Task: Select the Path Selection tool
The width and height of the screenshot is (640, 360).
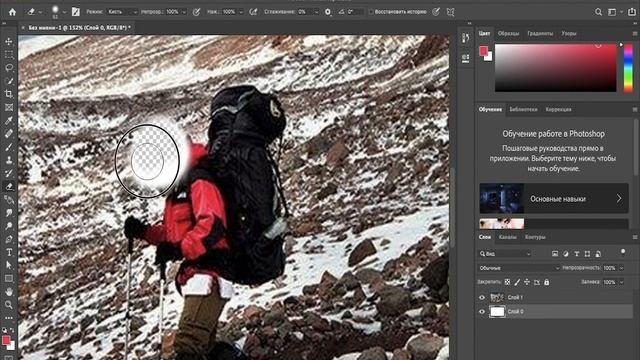Action: click(x=9, y=265)
